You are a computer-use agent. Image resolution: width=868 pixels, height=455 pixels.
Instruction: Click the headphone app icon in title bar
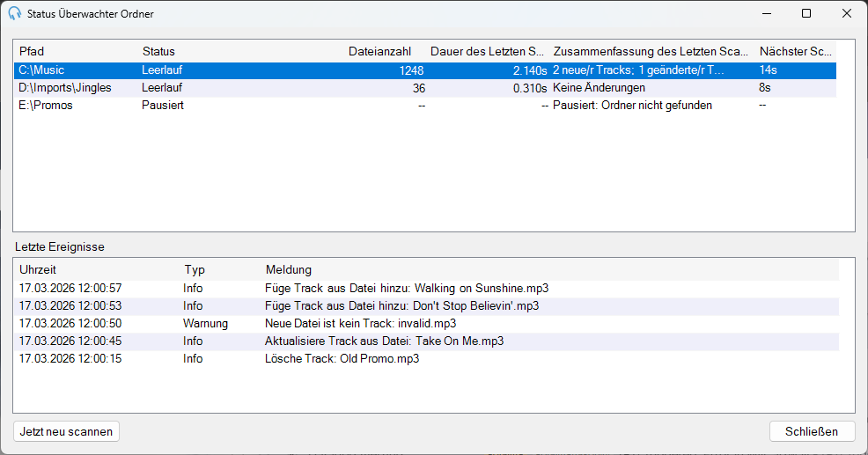pyautogui.click(x=15, y=14)
